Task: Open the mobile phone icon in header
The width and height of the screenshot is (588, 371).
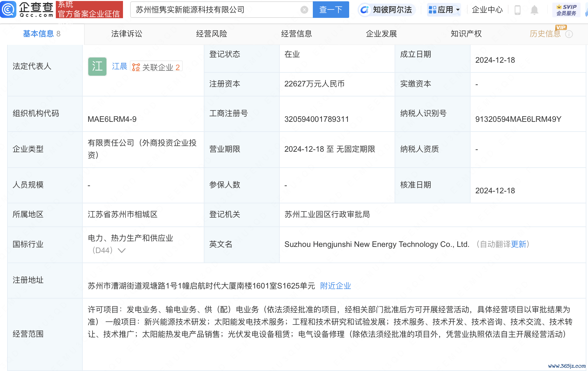Action: coord(518,10)
